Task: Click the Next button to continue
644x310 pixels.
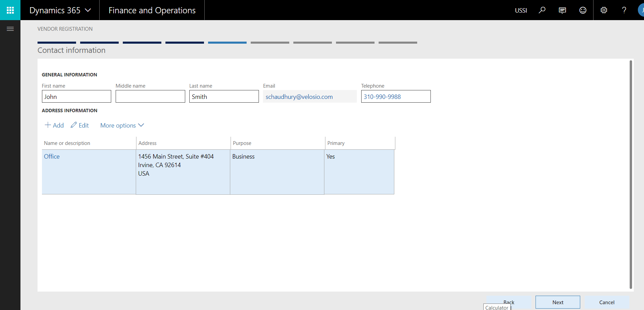Action: (x=557, y=302)
